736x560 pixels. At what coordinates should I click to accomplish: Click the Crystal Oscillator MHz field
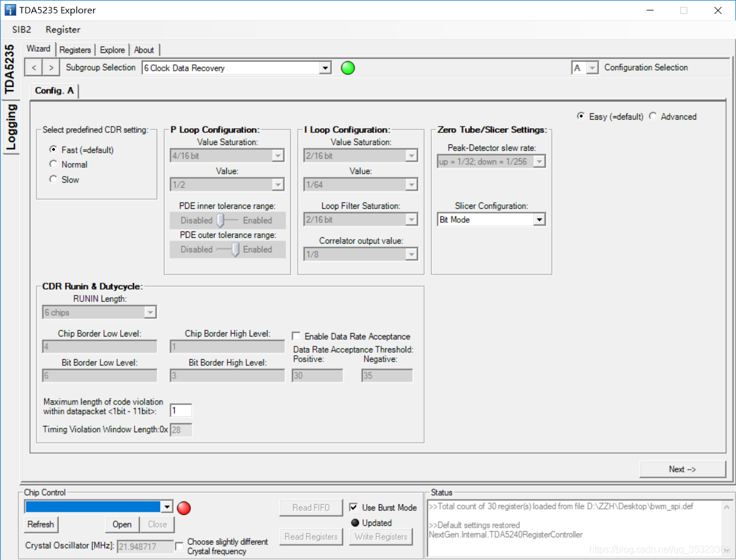point(145,546)
